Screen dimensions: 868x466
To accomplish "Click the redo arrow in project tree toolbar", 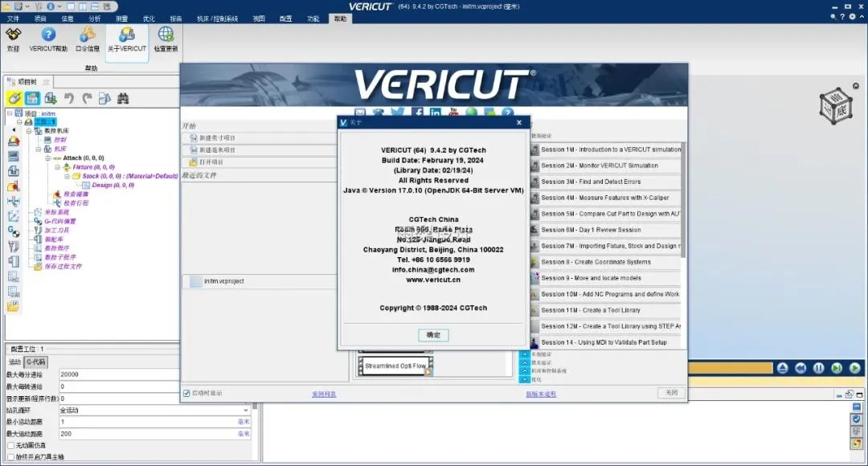I will tap(87, 99).
